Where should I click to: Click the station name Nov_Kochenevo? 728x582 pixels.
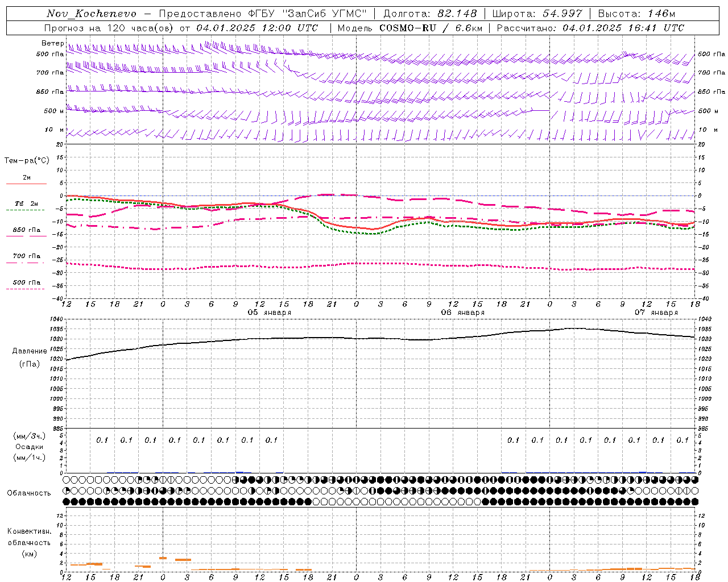(x=91, y=14)
